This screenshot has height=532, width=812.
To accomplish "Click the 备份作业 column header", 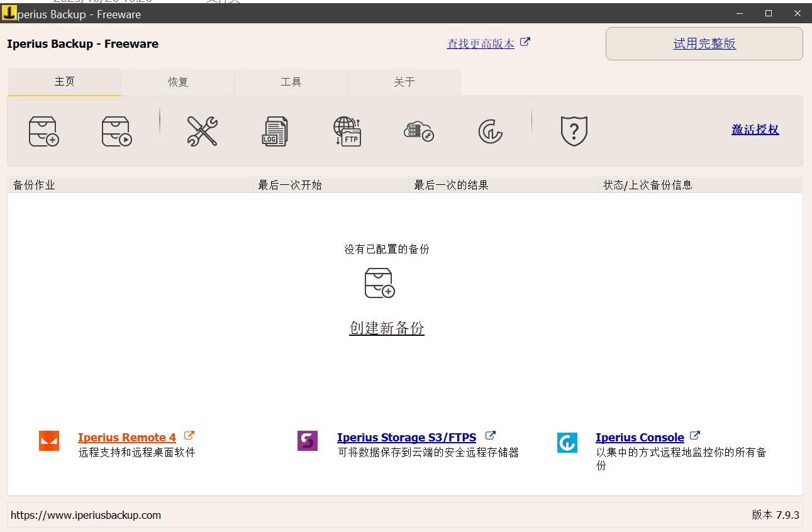I will pos(130,185).
